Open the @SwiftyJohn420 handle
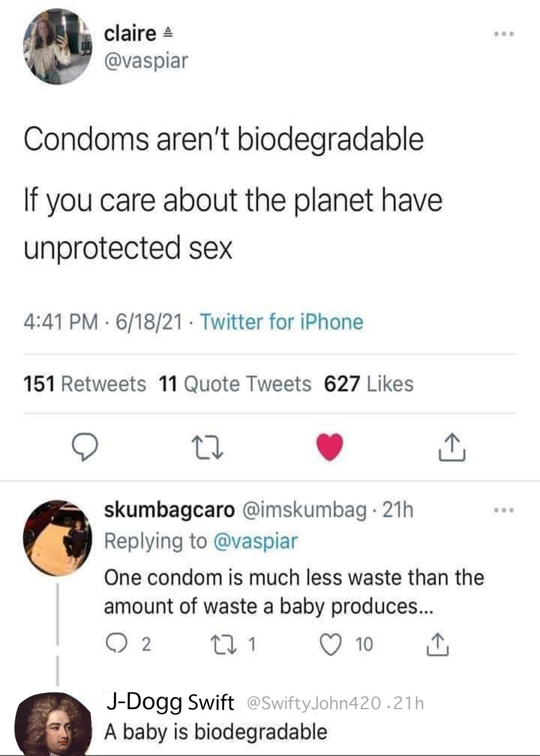 pos(313,703)
